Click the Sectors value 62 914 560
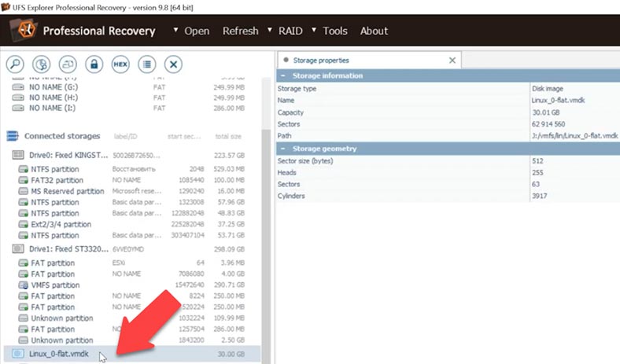Viewport: 620px width, 364px height. [548, 124]
